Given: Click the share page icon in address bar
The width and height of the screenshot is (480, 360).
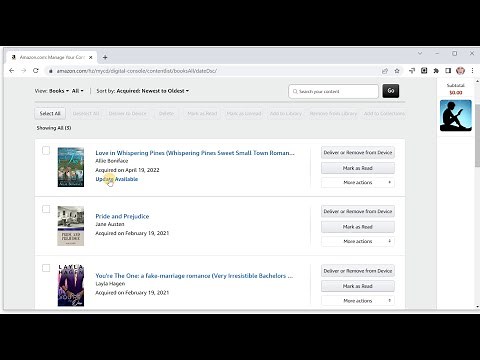Looking at the screenshot, I should [x=385, y=71].
